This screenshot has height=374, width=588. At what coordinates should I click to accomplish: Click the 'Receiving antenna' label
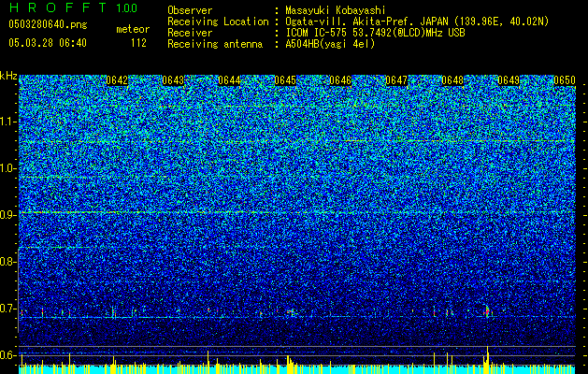[x=215, y=44]
